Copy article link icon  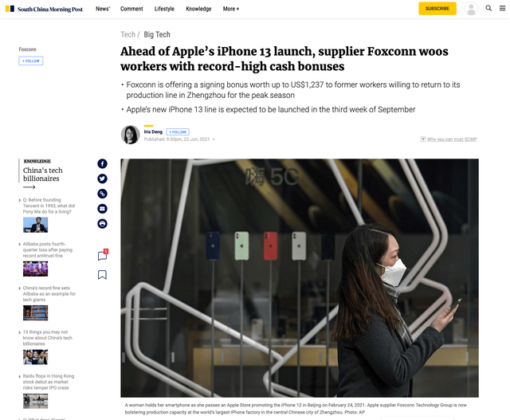pos(102,194)
